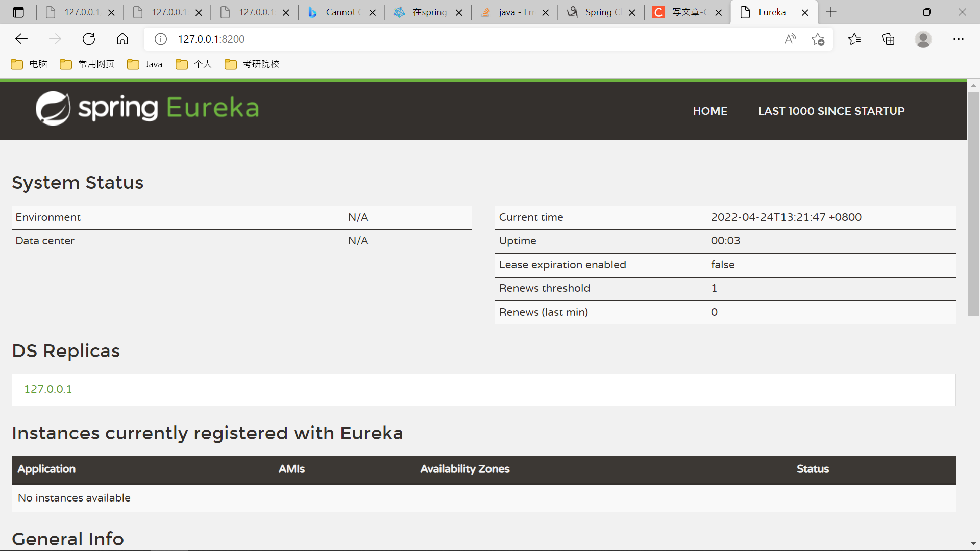Screen dimensions: 980x551
Task: Click the address bar URL field
Action: pyautogui.click(x=459, y=39)
